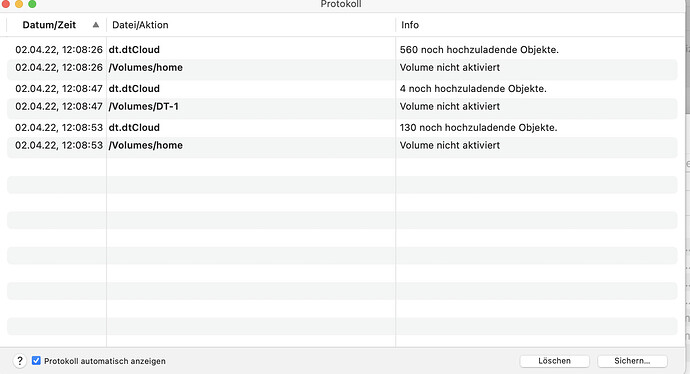The width and height of the screenshot is (690, 374).
Task: Click the green zoom window button
Action: (32, 4)
